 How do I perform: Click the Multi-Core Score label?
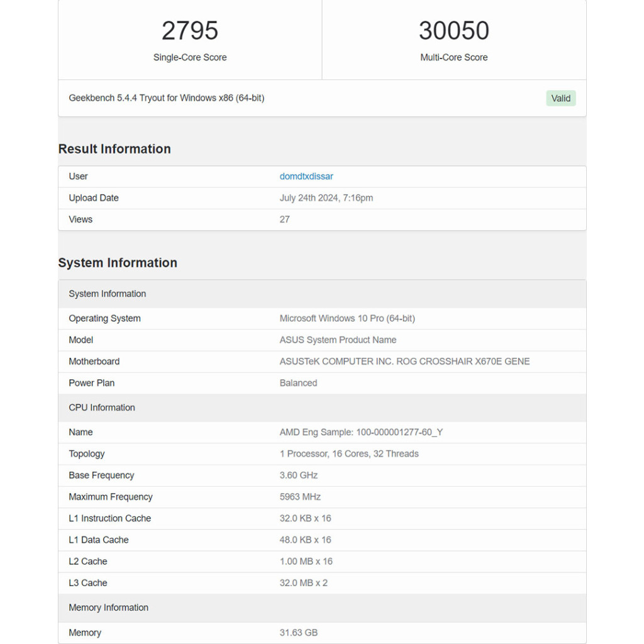point(454,57)
